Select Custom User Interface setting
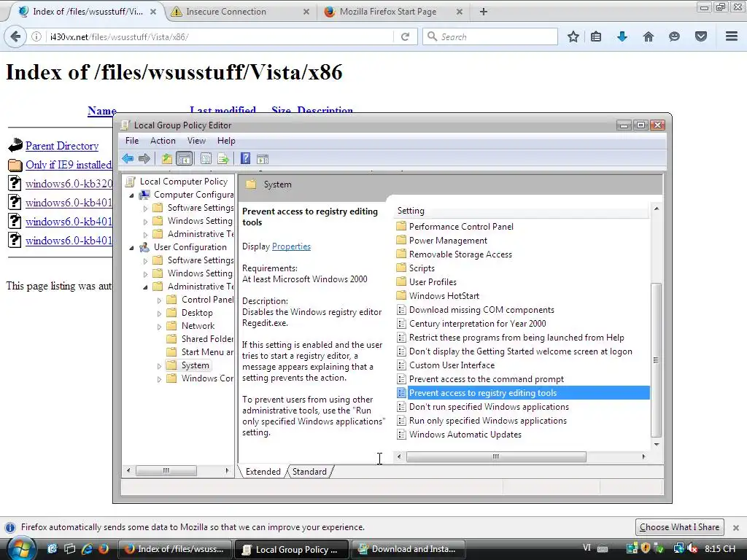747x560 pixels. pyautogui.click(x=452, y=365)
